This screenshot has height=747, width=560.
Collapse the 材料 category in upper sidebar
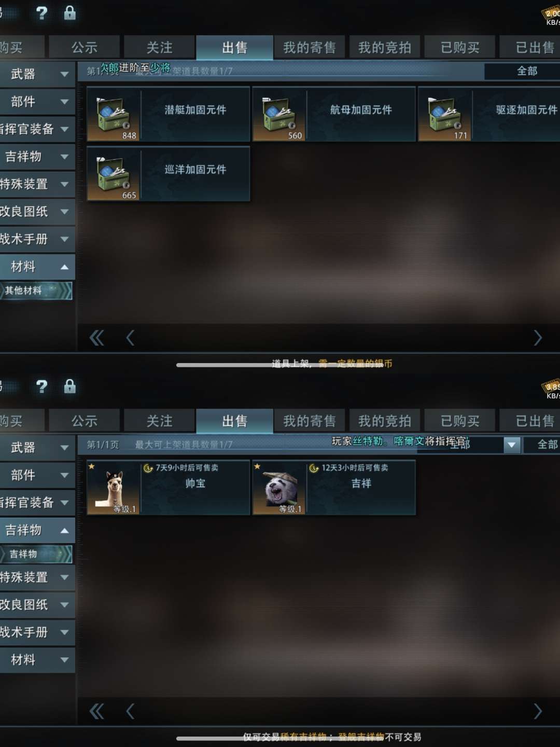tap(37, 267)
